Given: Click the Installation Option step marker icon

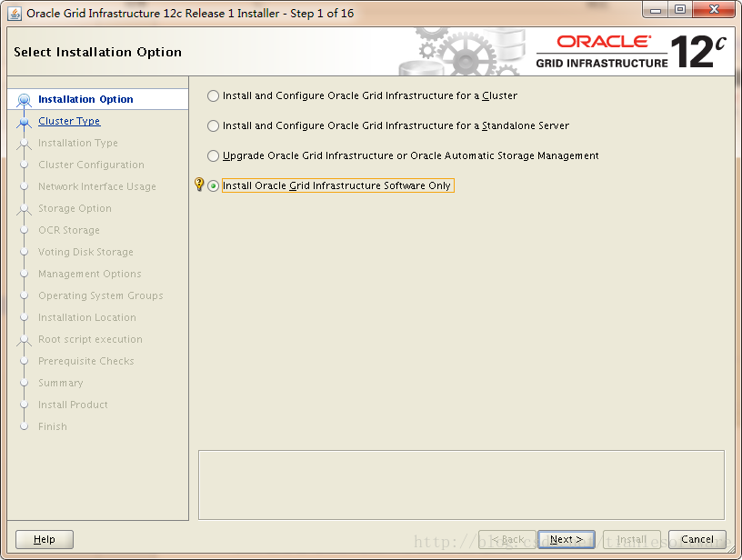Looking at the screenshot, I should coord(25,100).
